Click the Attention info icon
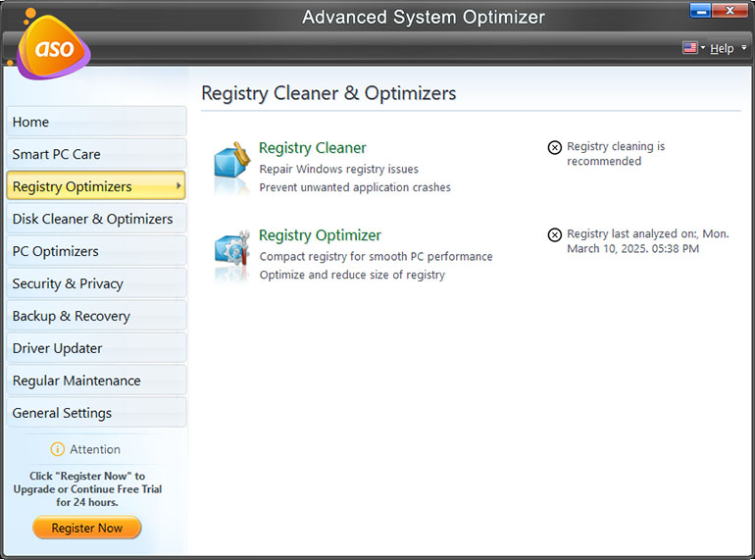755x560 pixels. click(57, 449)
